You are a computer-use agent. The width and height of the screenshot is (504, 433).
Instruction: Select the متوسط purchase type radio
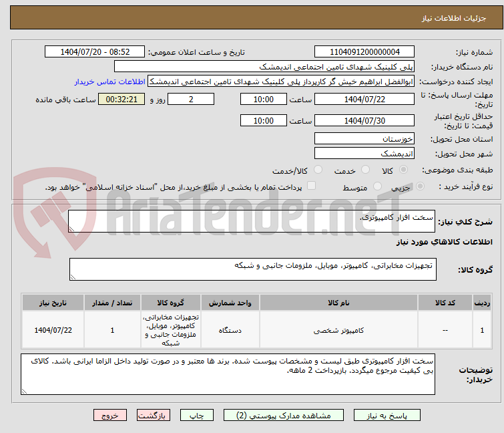(377, 186)
